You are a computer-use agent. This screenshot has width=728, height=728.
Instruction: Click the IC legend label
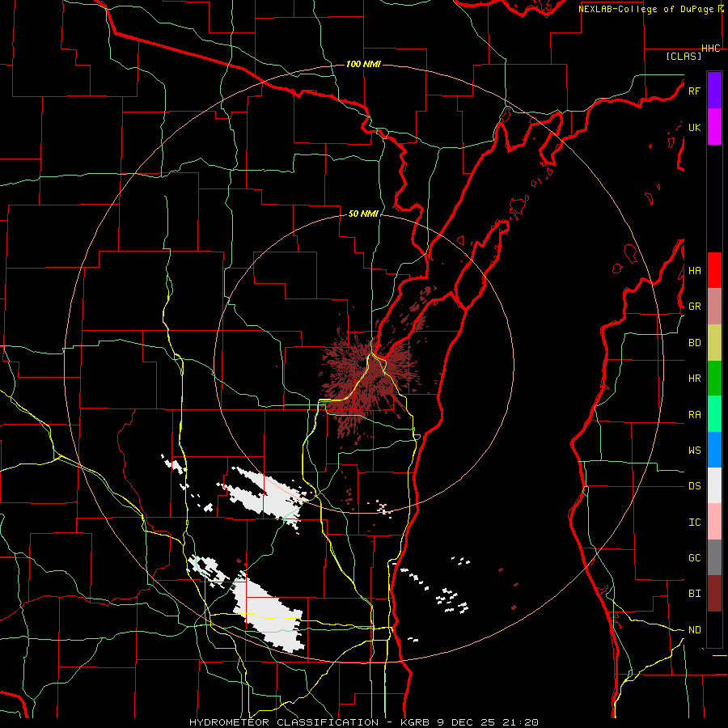[694, 523]
